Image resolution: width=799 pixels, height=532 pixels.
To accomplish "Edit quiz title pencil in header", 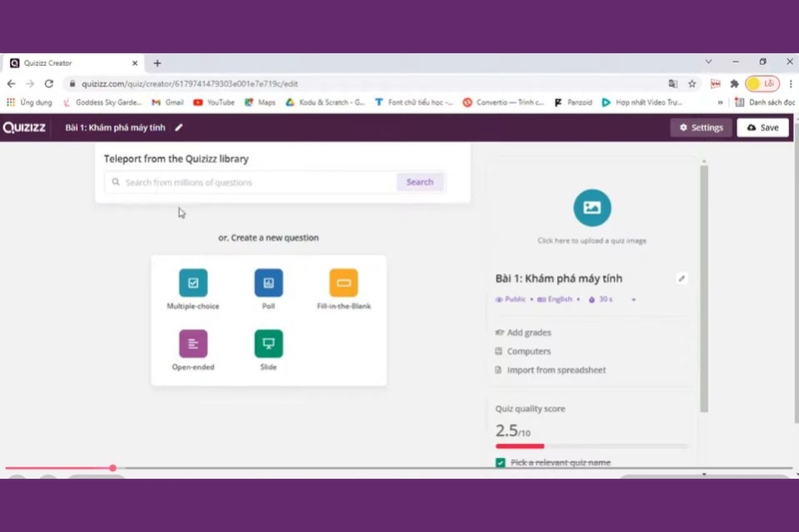I will click(x=179, y=128).
